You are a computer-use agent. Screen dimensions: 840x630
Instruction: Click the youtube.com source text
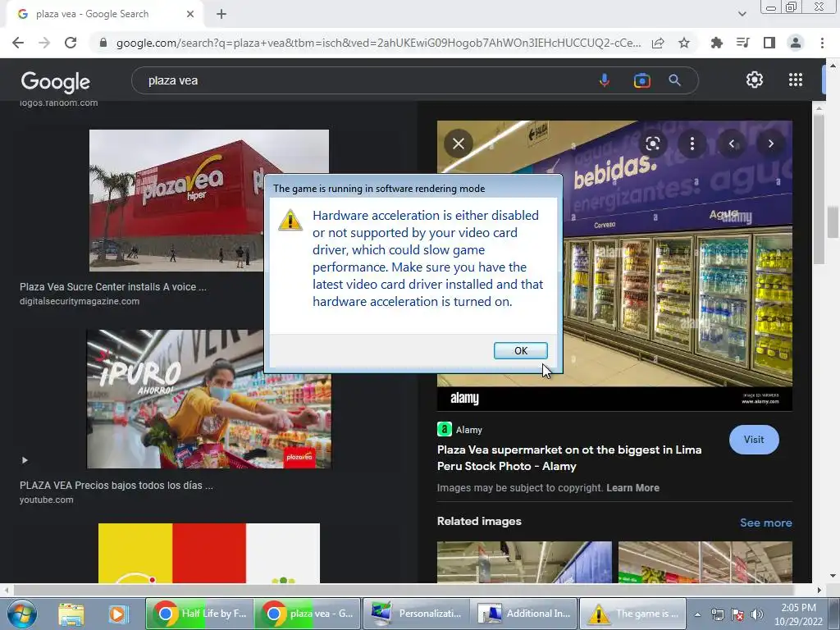tap(47, 500)
